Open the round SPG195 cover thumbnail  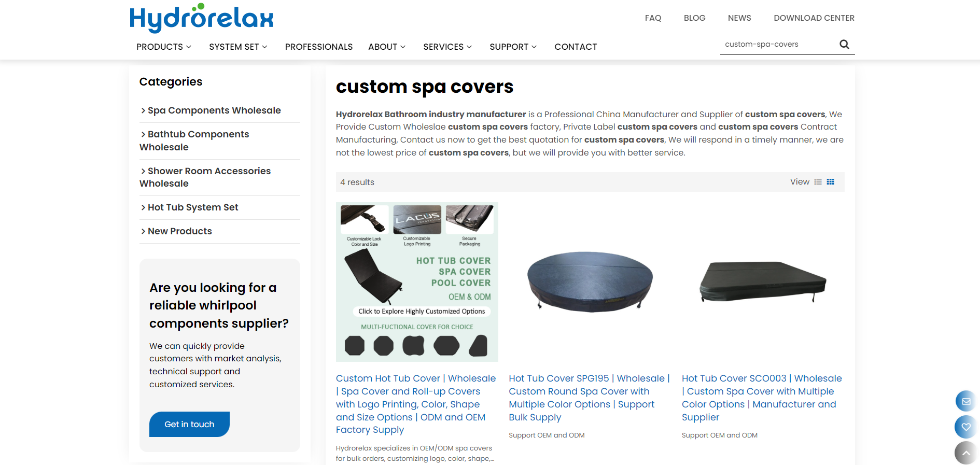pyautogui.click(x=590, y=282)
